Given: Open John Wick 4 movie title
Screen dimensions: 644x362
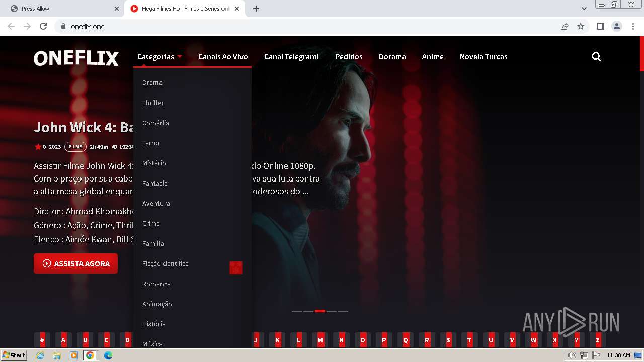Looking at the screenshot, I should coord(84,127).
